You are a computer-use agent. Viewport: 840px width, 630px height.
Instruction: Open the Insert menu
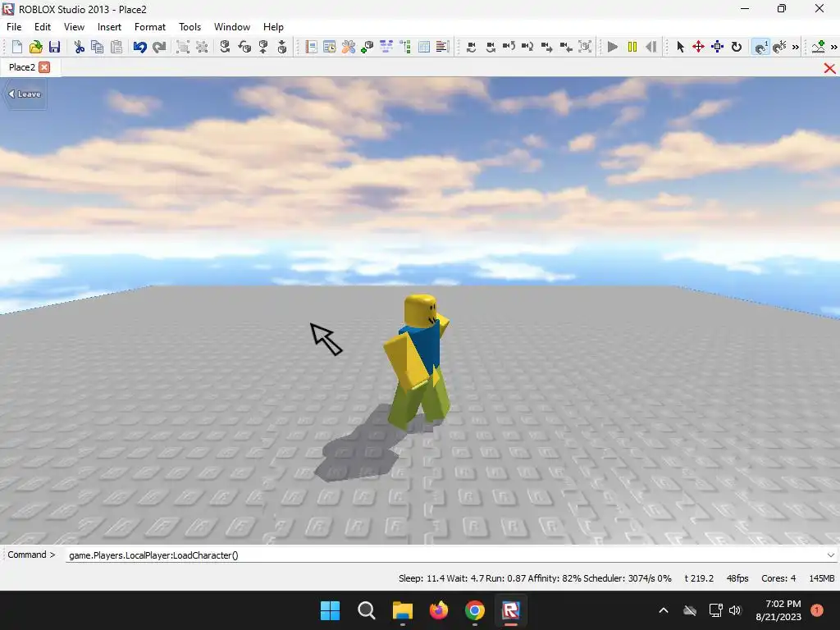[109, 27]
